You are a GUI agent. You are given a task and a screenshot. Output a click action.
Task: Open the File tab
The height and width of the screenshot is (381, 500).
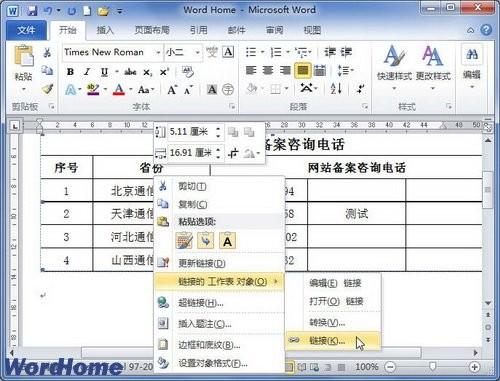(26, 30)
